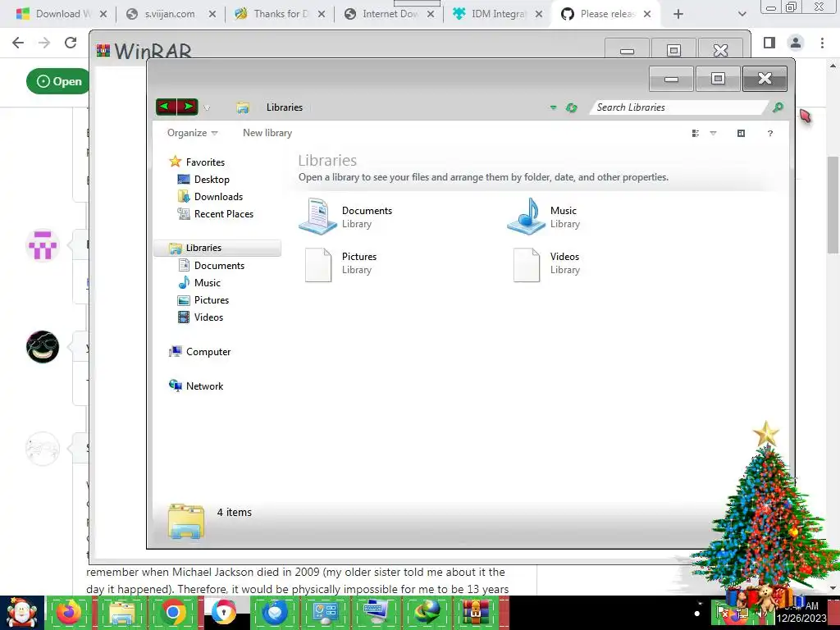Select Downloads under Favorites
840x630 pixels.
(x=209, y=197)
